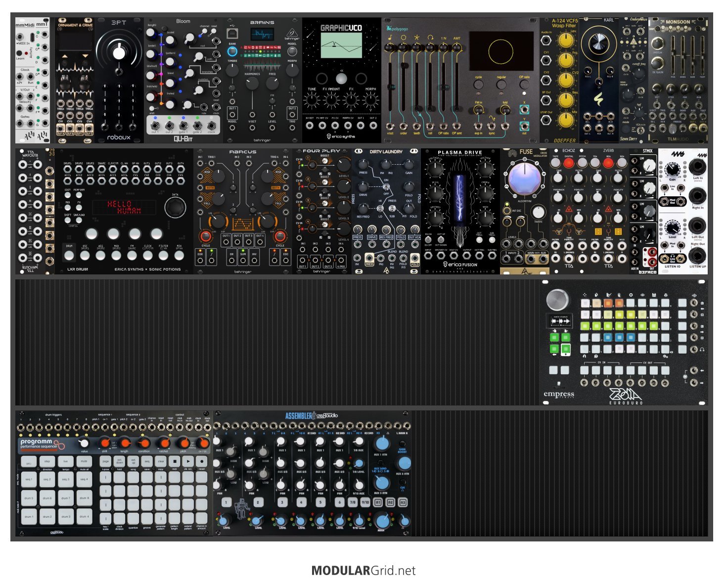Click the large KARL center knob
728x581 pixels.
click(x=598, y=42)
